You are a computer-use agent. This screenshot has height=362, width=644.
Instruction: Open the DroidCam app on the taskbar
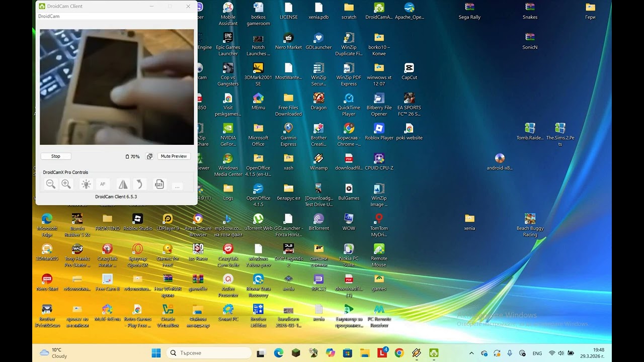(x=434, y=353)
